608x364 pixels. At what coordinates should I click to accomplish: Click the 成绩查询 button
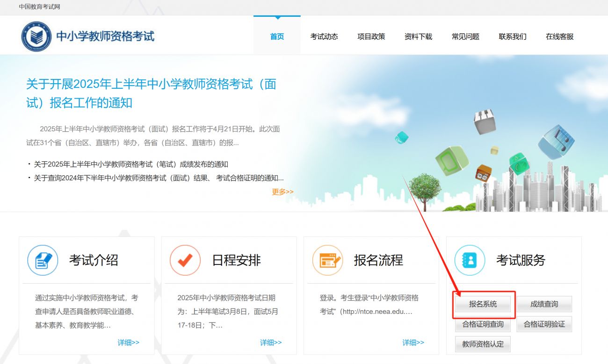[x=544, y=304]
